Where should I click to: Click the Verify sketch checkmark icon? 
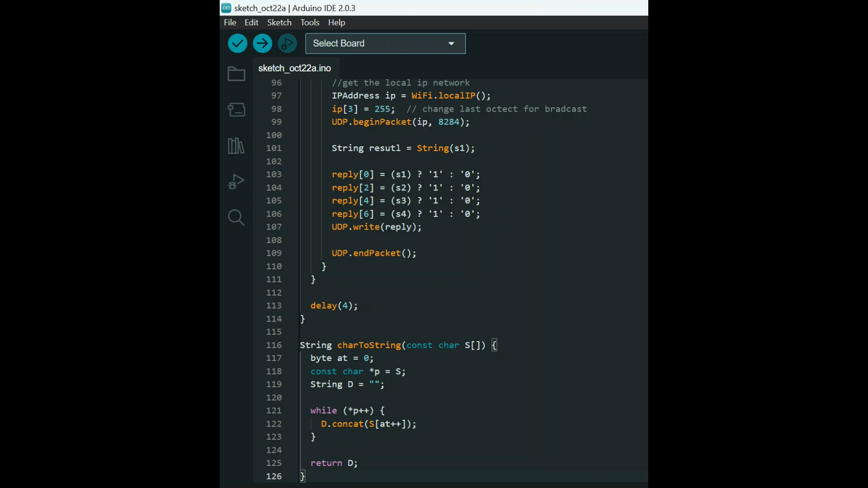point(237,43)
